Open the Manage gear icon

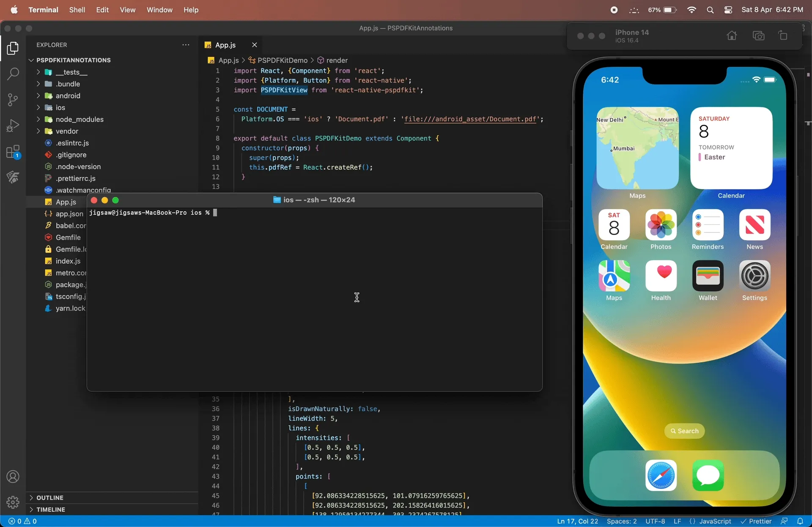point(13,502)
